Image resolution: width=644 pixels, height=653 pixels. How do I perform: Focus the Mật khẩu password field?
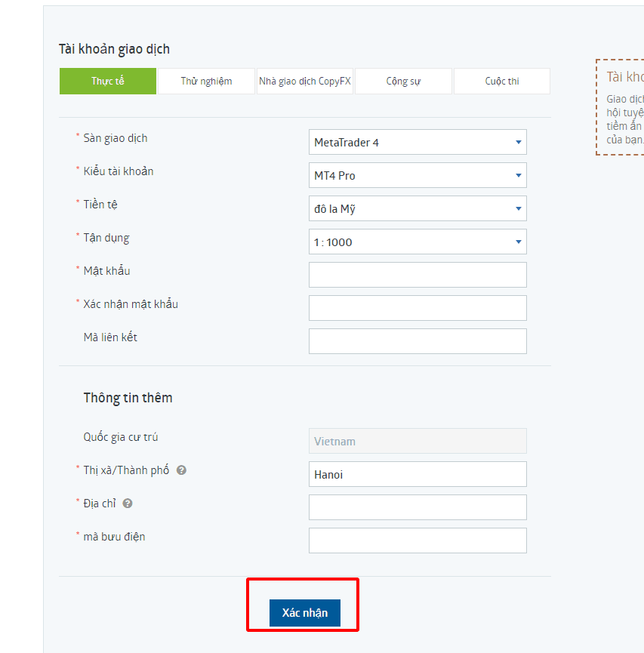(418, 275)
